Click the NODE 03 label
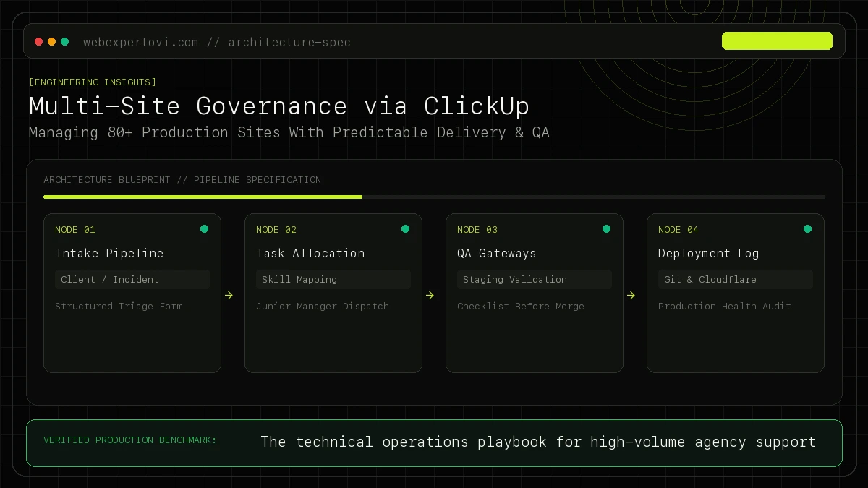The width and height of the screenshot is (868, 488). [477, 230]
